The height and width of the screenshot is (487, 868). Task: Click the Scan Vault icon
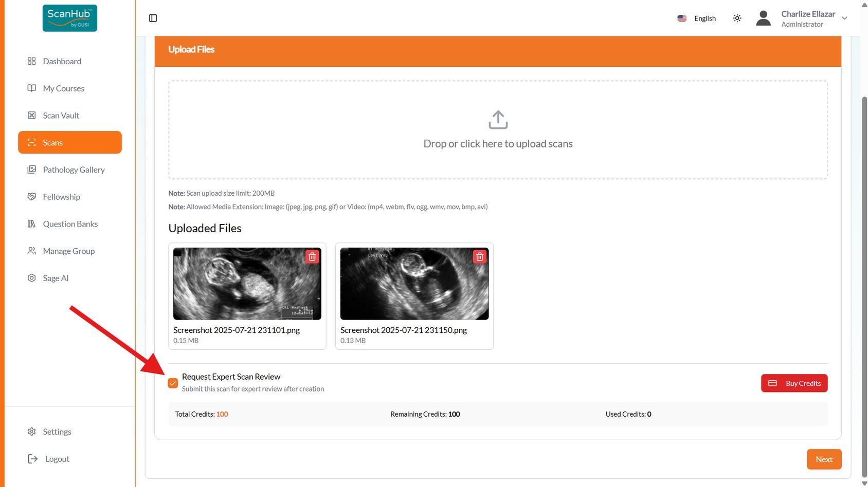32,116
